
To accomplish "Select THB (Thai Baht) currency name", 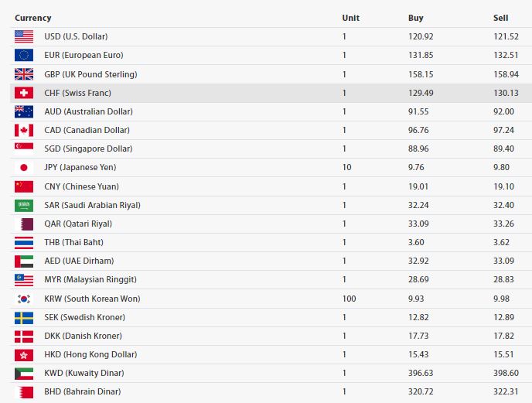I will click(x=74, y=242).
